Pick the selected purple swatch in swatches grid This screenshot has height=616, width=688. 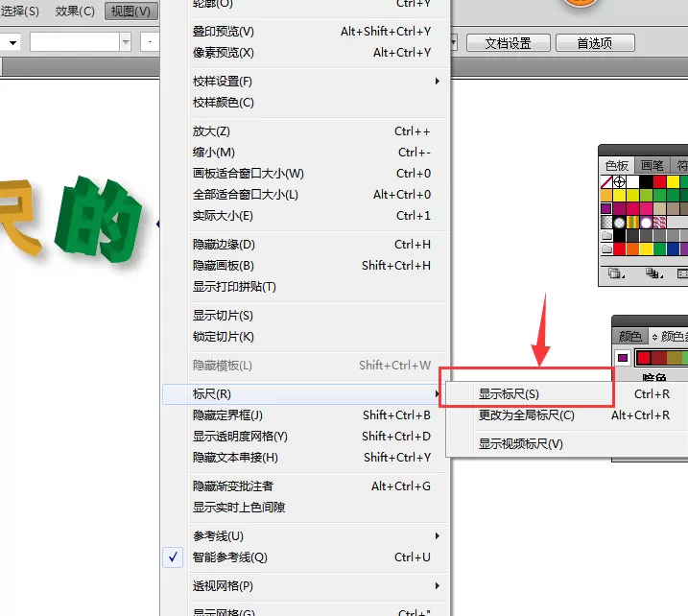(x=606, y=208)
